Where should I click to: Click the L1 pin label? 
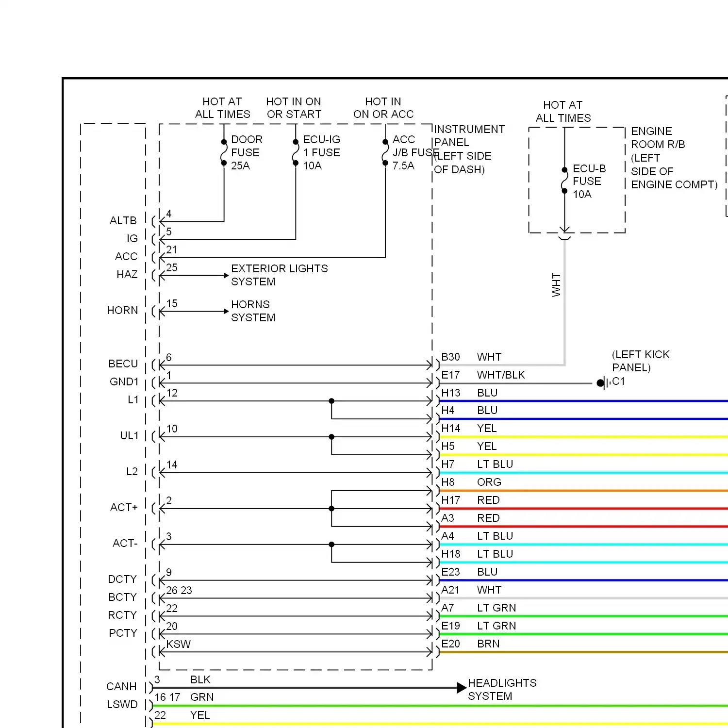pos(133,399)
